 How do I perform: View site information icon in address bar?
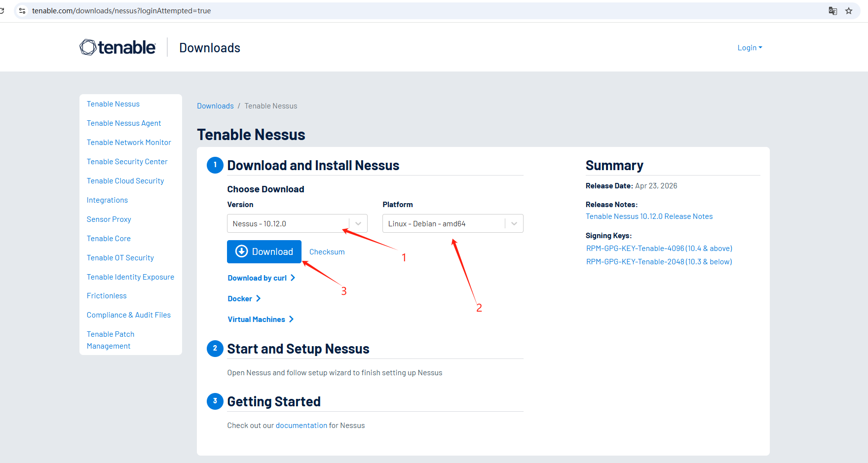click(x=22, y=11)
